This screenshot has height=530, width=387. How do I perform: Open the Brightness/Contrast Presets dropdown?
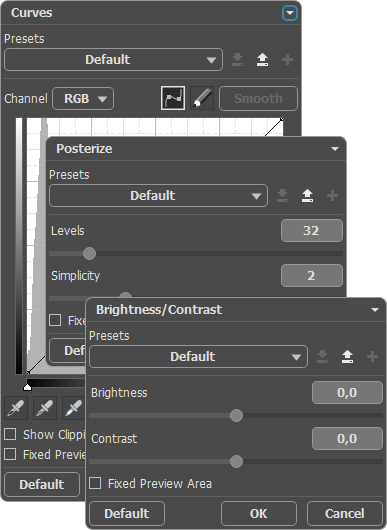[x=198, y=356]
